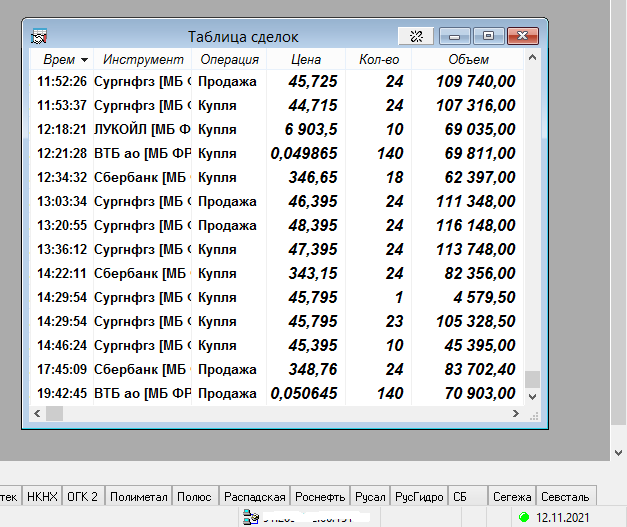Click volume cell 105 328,50

tap(475, 321)
